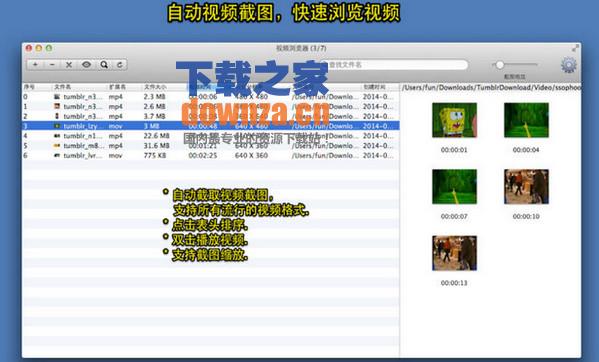Click the thumbnail zoom slider knob
The width and height of the screenshot is (599, 362).
tap(499, 65)
